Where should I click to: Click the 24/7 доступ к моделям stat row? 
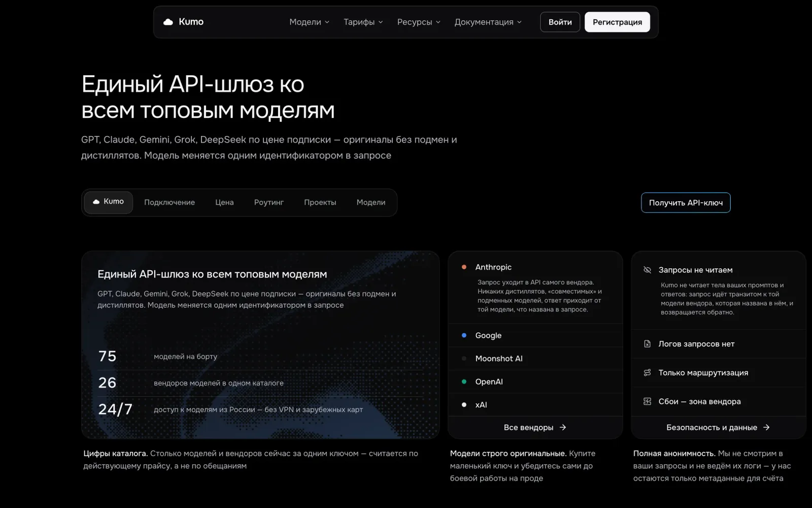pyautogui.click(x=260, y=409)
